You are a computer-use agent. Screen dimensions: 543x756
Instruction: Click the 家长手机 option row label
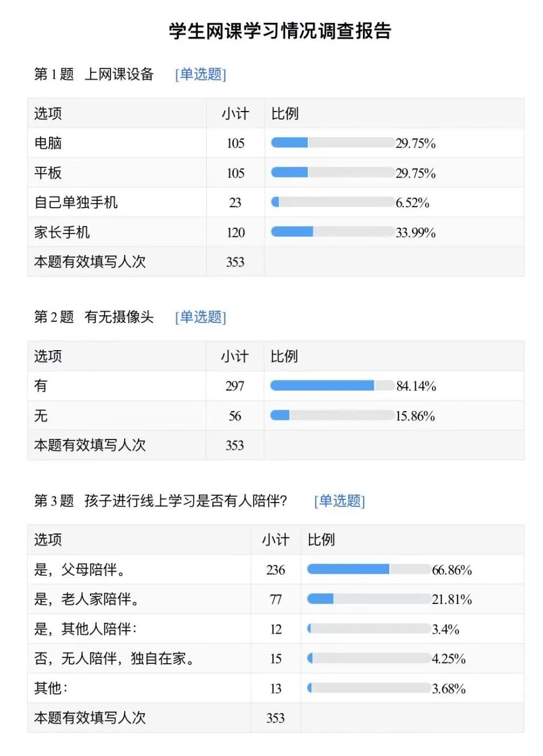(x=62, y=232)
